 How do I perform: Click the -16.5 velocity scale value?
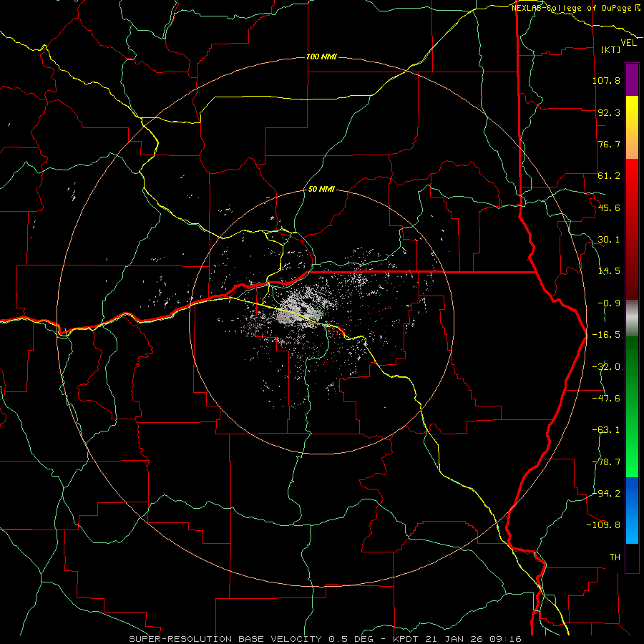606,335
